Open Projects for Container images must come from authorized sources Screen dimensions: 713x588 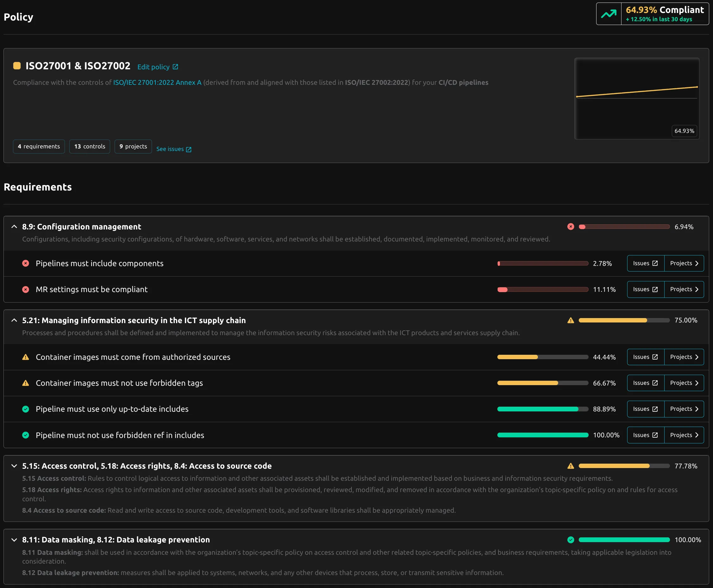click(683, 357)
